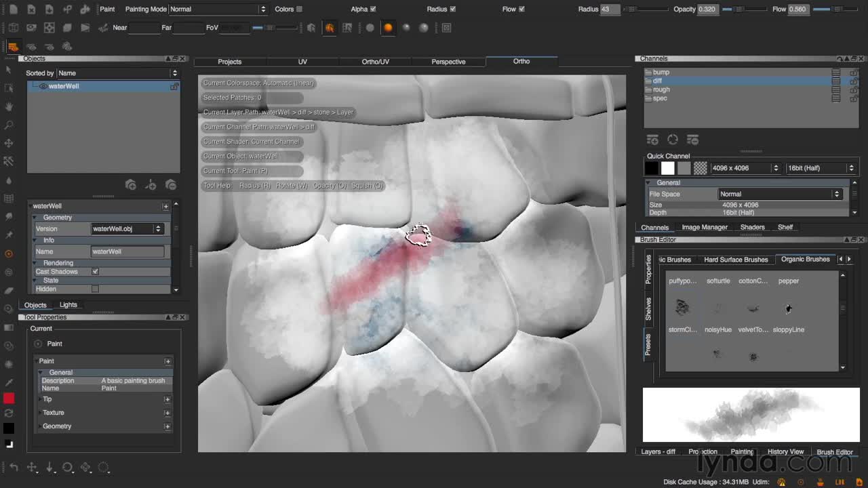Open the Lights tab
Image resolution: width=868 pixels, height=488 pixels.
click(x=68, y=305)
